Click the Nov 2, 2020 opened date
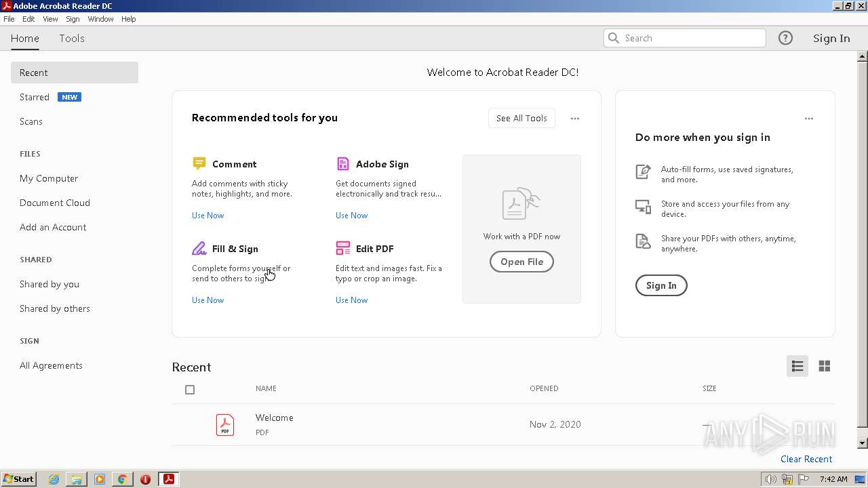The image size is (868, 488). pos(555,424)
